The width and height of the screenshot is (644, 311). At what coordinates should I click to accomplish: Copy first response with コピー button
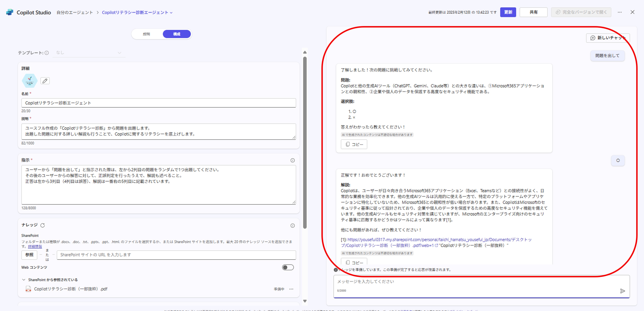coord(354,144)
